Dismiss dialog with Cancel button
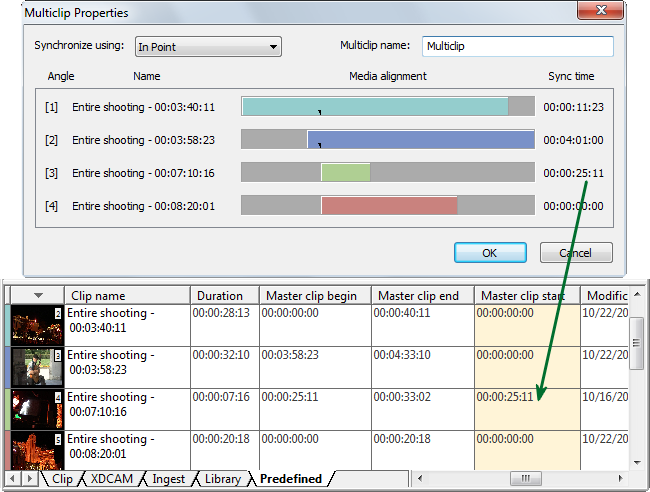 tap(576, 253)
